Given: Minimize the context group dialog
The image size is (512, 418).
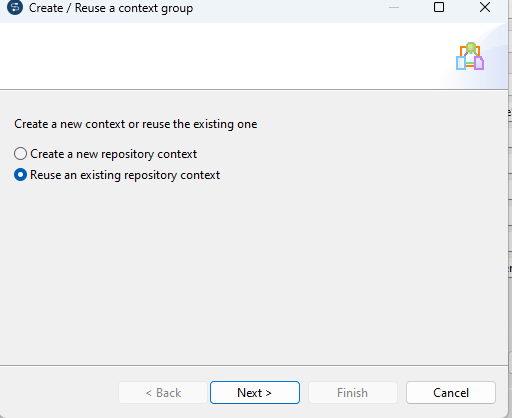Looking at the screenshot, I should 394,7.
